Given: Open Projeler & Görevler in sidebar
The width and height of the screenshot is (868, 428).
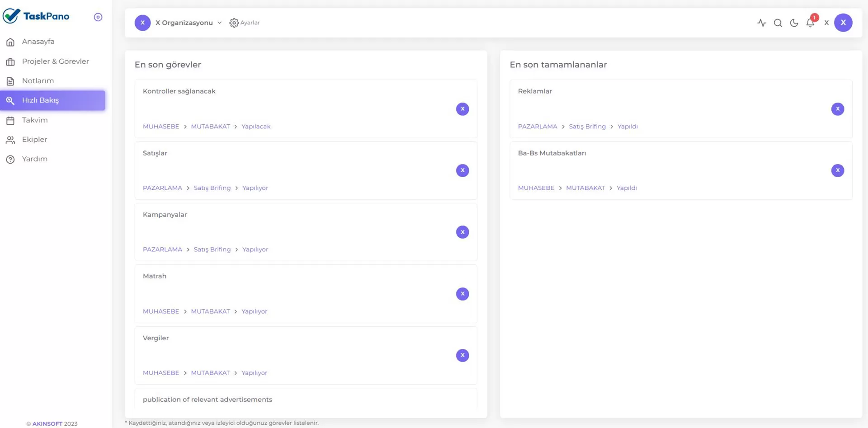Looking at the screenshot, I should pyautogui.click(x=55, y=61).
